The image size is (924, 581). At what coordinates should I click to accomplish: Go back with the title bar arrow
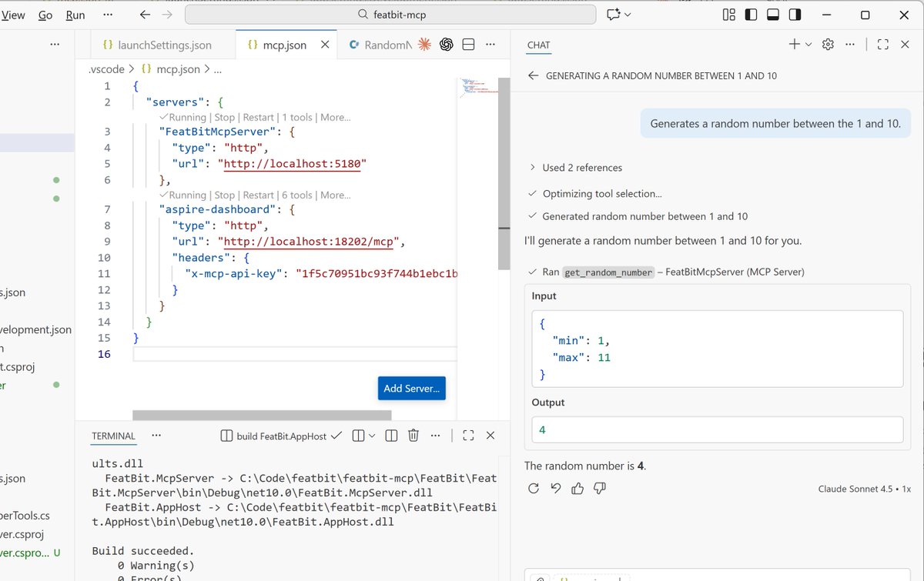(146, 15)
